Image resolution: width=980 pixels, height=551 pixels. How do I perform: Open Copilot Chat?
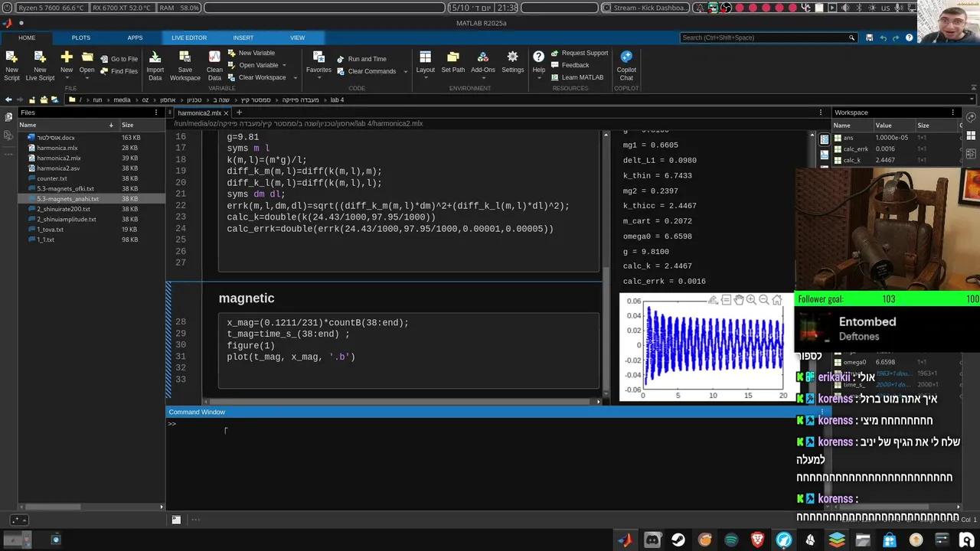(626, 66)
